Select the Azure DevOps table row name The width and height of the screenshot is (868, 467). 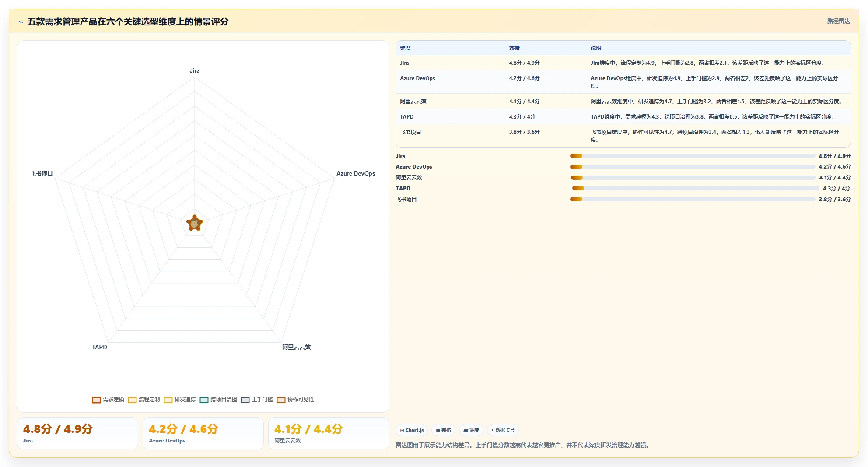click(x=417, y=78)
